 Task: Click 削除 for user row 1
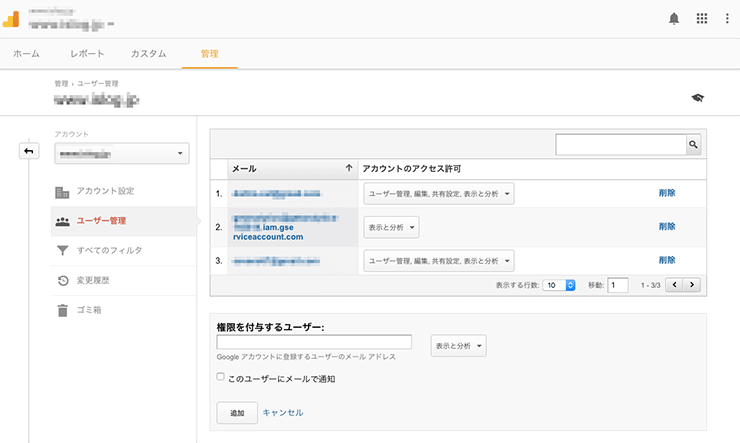667,192
